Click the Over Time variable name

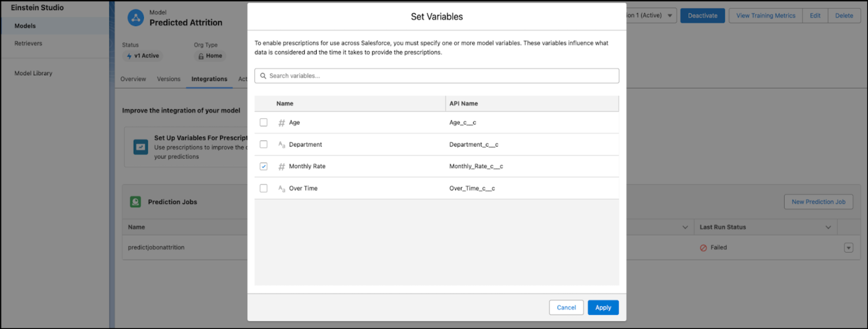tap(303, 188)
